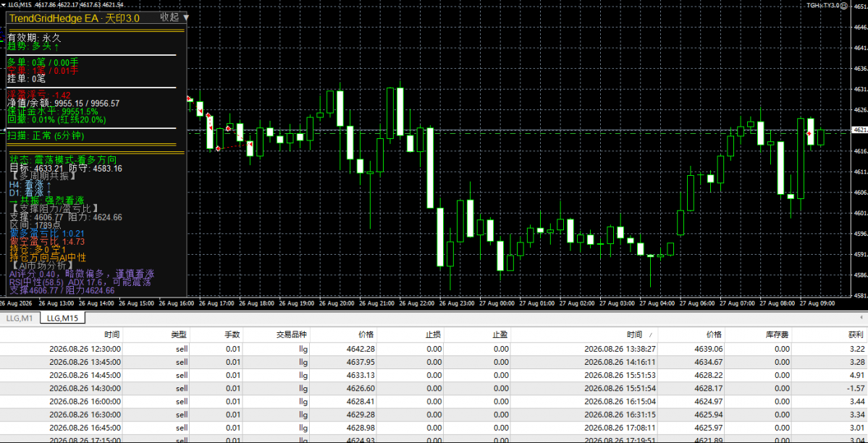Click 价格 header beside 库存费
Screen dimensions: 868x443
click(714, 335)
